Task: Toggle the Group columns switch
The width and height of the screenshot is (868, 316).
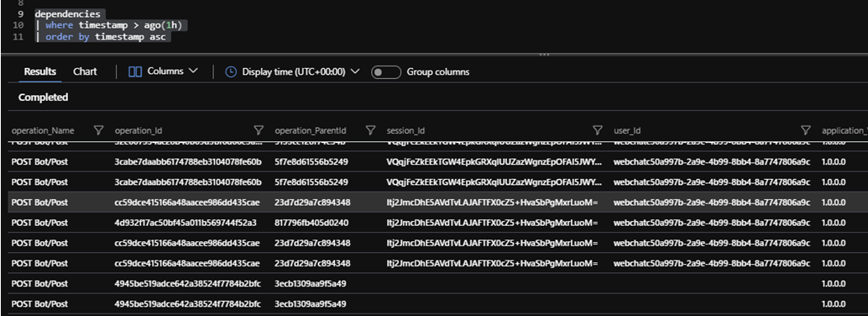Action: (386, 72)
